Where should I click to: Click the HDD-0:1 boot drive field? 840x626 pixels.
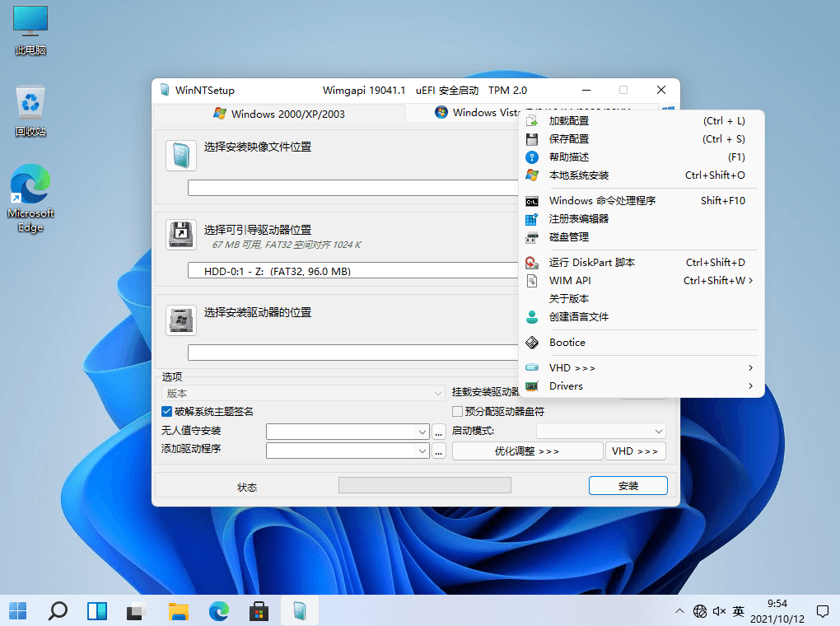(353, 271)
